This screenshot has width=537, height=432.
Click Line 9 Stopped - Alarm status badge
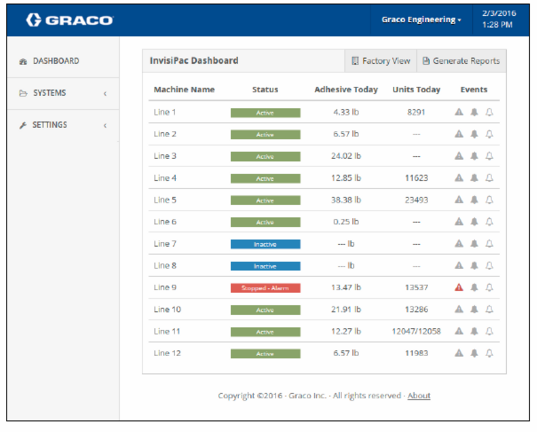pos(265,288)
